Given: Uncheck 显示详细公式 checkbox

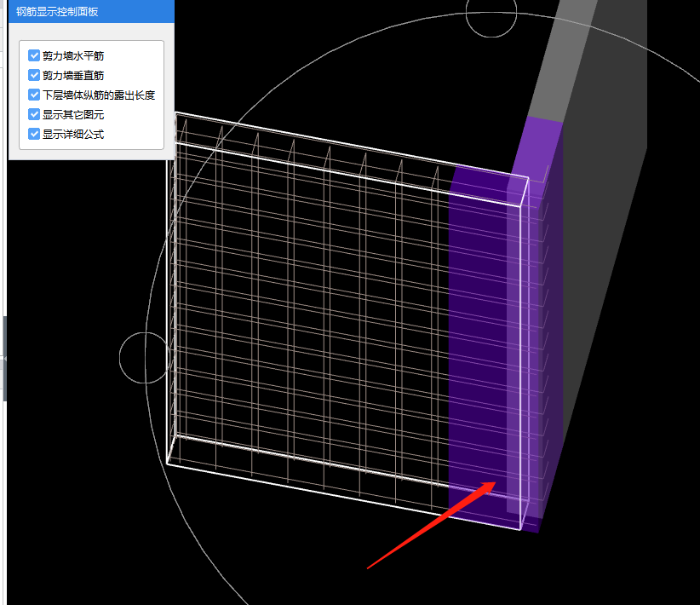Looking at the screenshot, I should click(34, 134).
